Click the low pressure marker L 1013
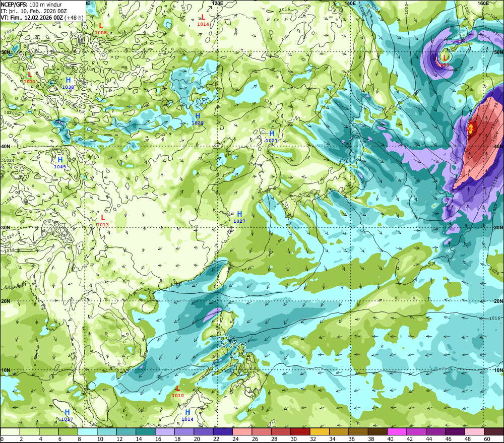Image resolution: width=504 pixels, height=443 pixels. pyautogui.click(x=103, y=221)
